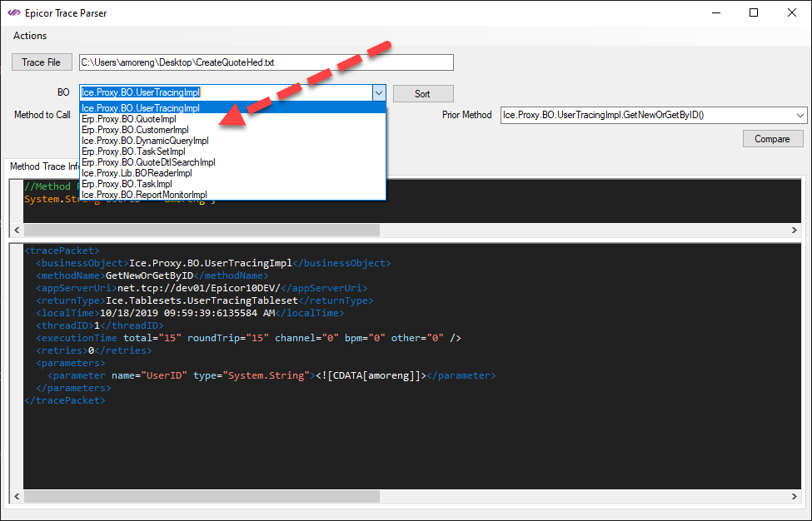Viewport: 812px width, 521px height.
Task: Click right arrow of upper pane scrollbar
Action: pyautogui.click(x=795, y=231)
